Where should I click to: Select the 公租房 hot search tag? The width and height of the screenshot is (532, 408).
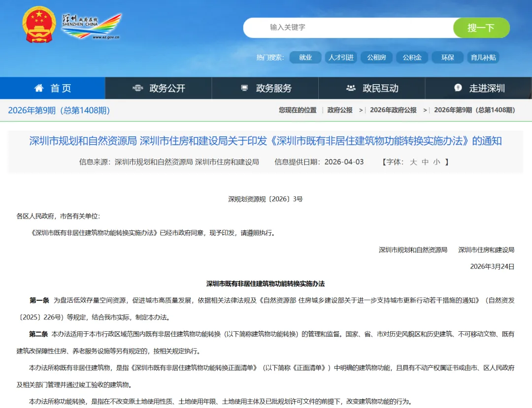coord(377,57)
